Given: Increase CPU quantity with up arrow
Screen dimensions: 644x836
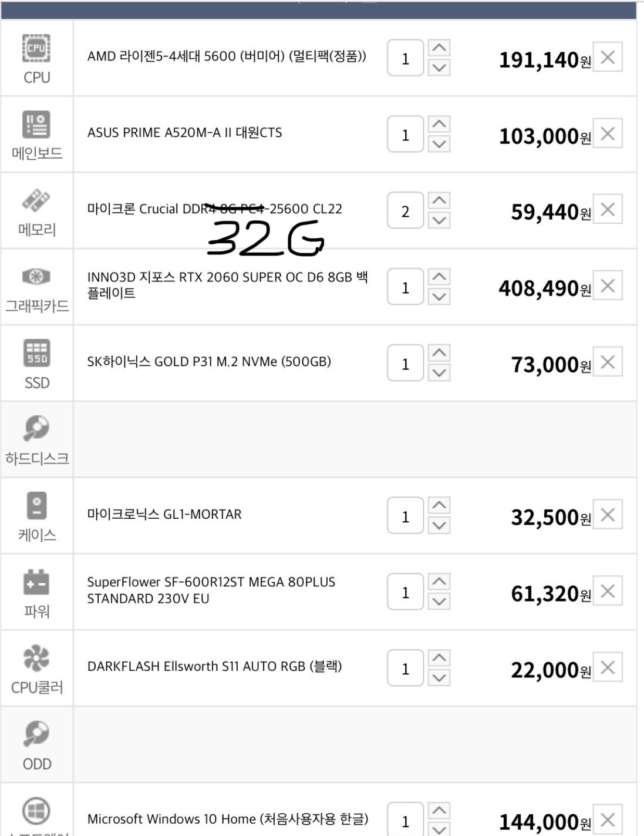Looking at the screenshot, I should click(439, 48).
